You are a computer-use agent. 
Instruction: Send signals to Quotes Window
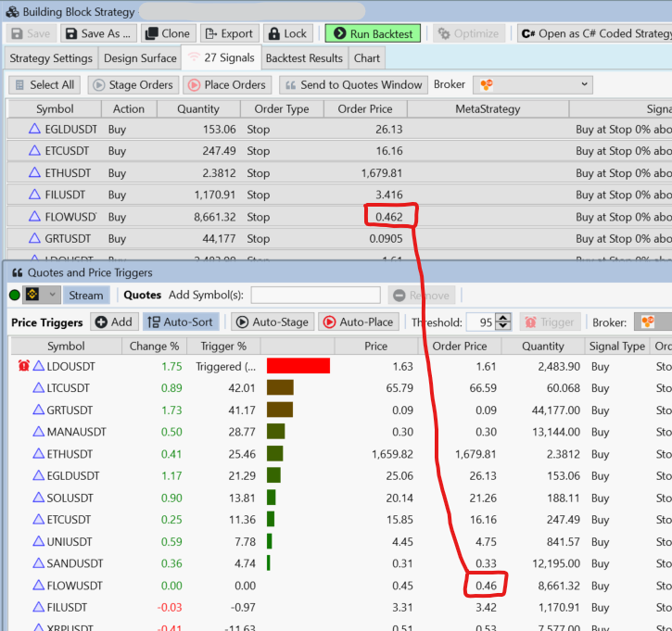[x=352, y=84]
